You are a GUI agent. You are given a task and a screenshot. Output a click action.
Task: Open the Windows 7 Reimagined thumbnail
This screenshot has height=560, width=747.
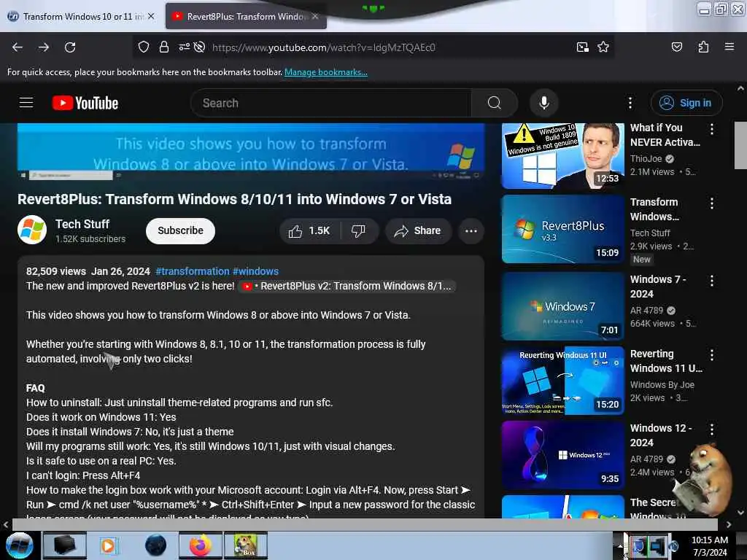(x=562, y=306)
